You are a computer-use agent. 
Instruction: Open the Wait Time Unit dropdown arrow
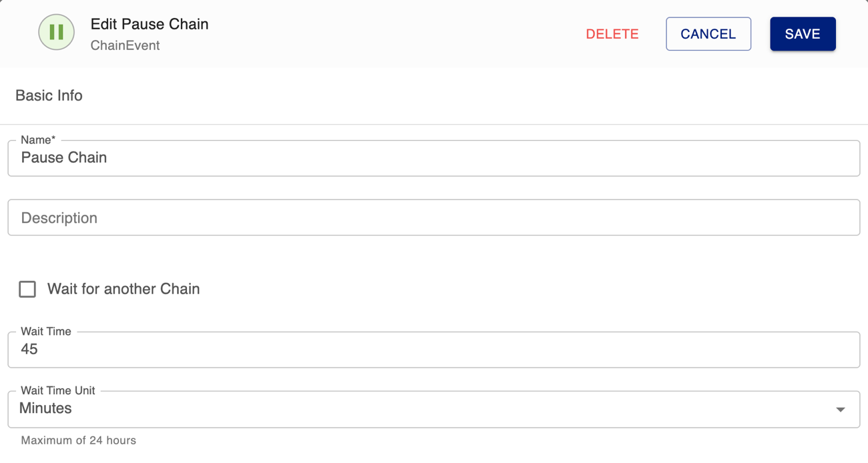841,409
